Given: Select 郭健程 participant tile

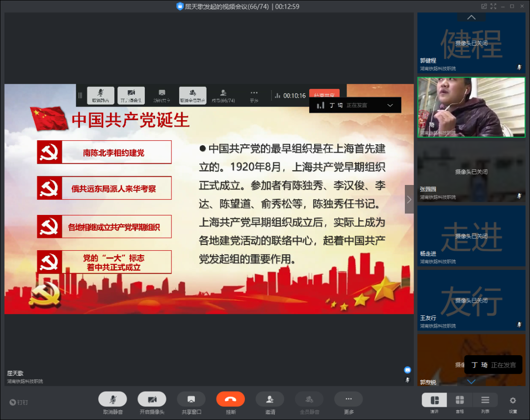Looking at the screenshot, I should [x=471, y=43].
